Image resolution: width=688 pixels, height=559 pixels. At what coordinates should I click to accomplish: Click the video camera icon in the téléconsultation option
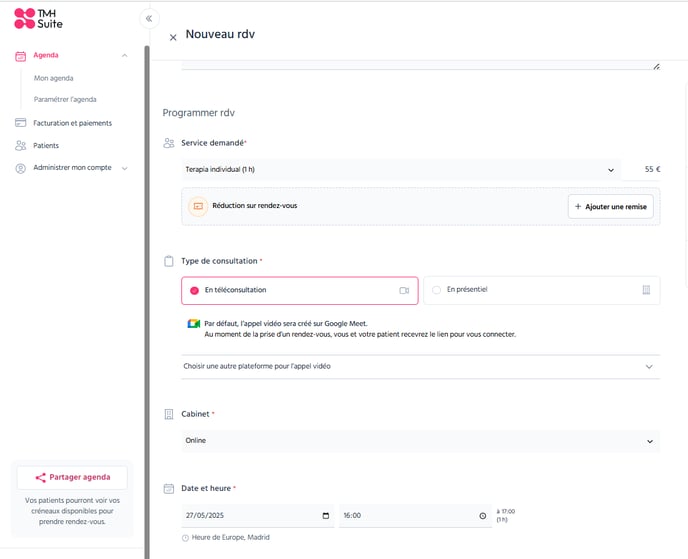(404, 290)
